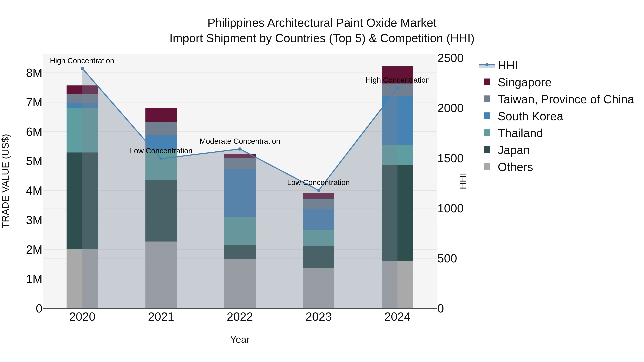Image resolution: width=644 pixels, height=362 pixels.
Task: Toggle the HHI legend entry
Action: (498, 65)
